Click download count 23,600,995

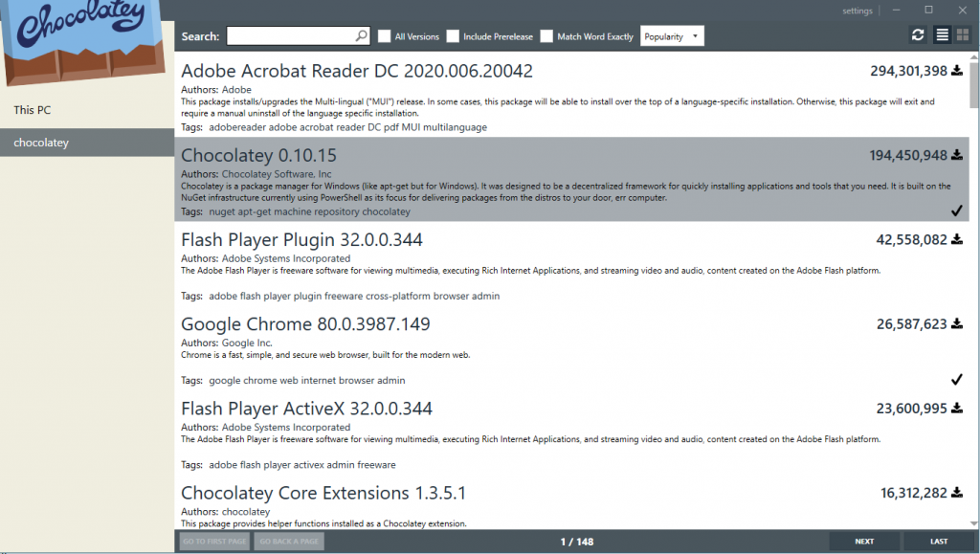coord(912,408)
